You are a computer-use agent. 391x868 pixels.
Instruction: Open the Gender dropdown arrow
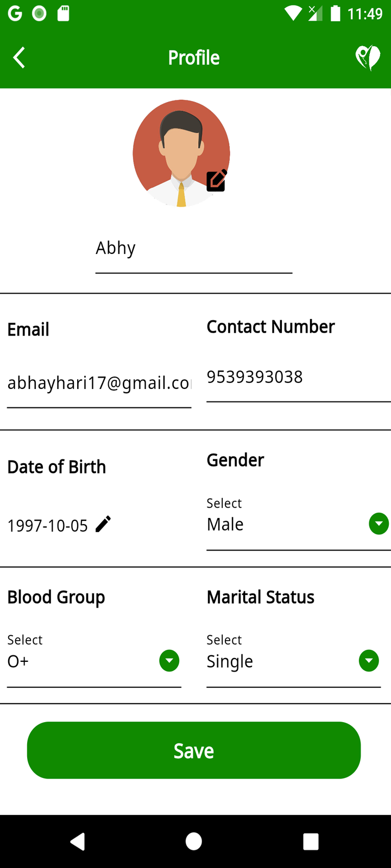(x=379, y=524)
